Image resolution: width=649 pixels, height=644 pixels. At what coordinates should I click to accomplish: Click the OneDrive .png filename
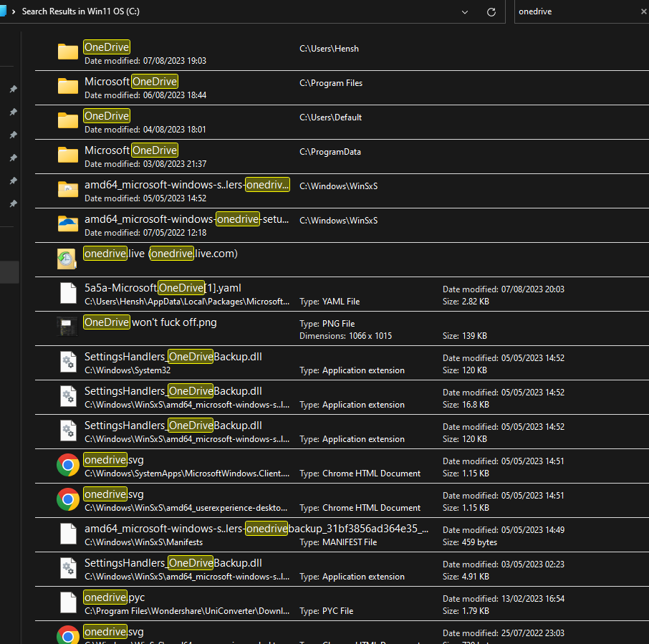point(150,322)
